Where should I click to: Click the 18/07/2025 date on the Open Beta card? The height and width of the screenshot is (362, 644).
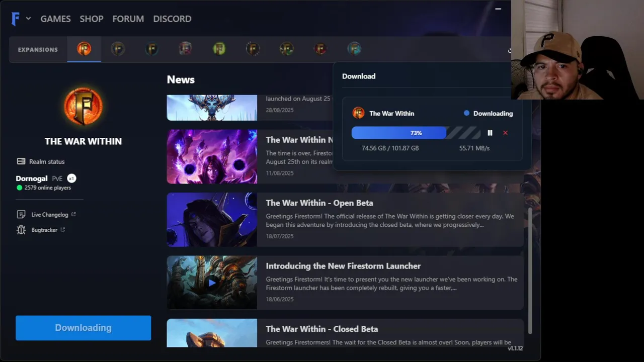point(280,236)
